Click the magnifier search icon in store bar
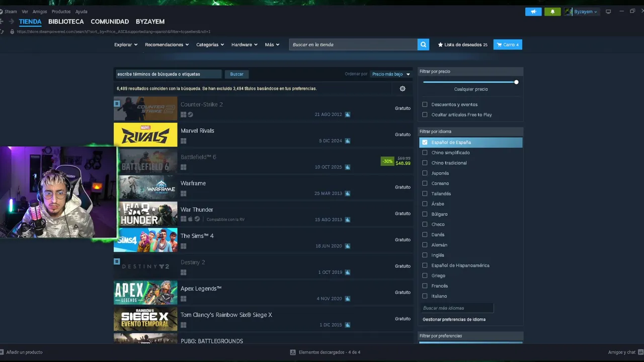 (424, 45)
